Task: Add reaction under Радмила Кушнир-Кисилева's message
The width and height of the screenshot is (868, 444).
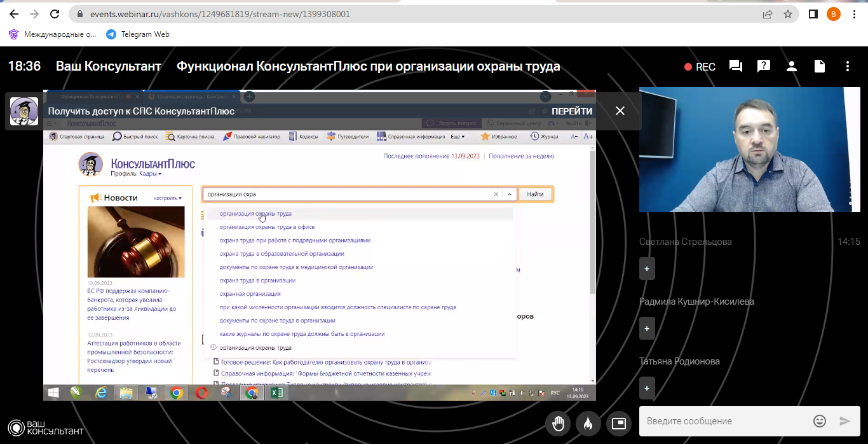Action: tap(647, 328)
